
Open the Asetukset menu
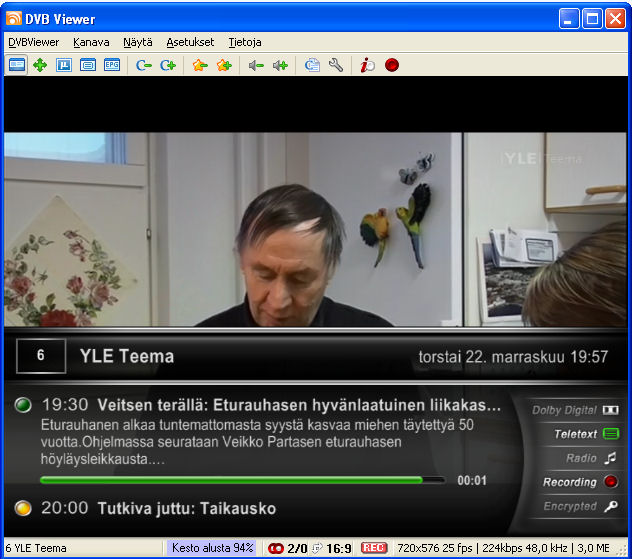point(190,42)
